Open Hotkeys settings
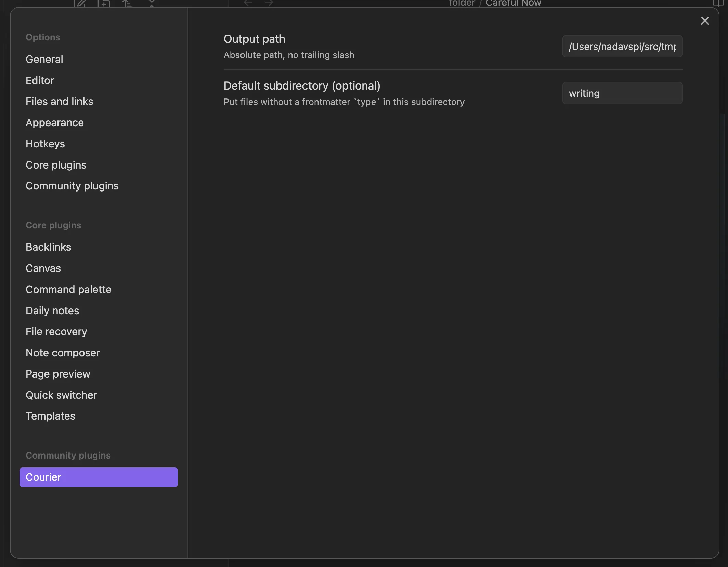Viewport: 728px width, 567px height. tap(99, 144)
